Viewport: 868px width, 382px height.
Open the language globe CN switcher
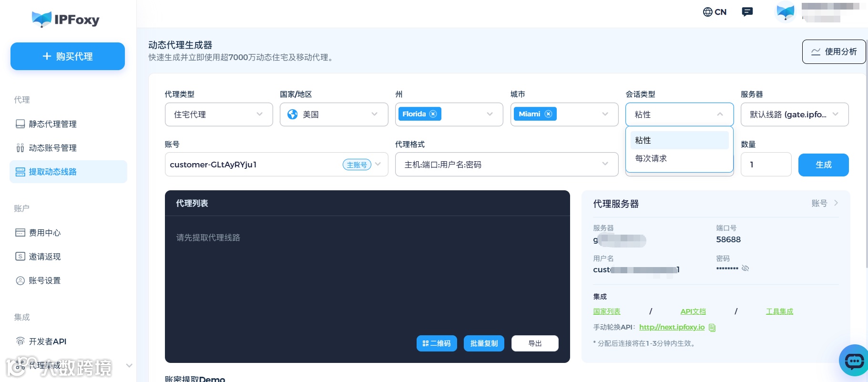pos(715,12)
